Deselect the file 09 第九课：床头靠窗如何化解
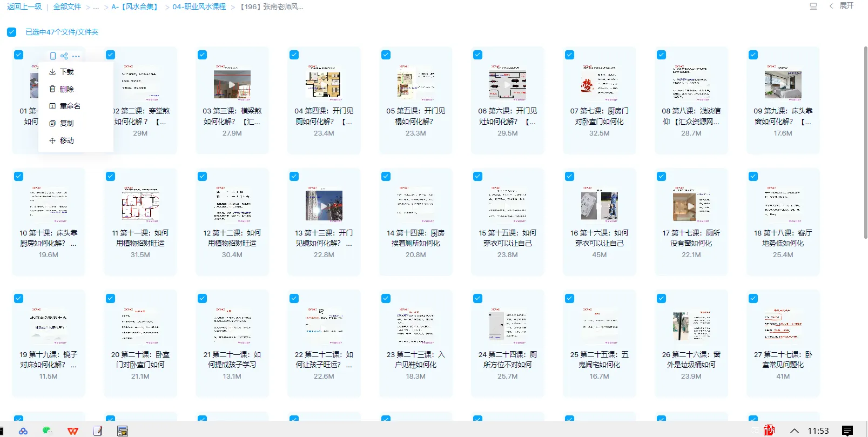The image size is (868, 437). (x=753, y=55)
